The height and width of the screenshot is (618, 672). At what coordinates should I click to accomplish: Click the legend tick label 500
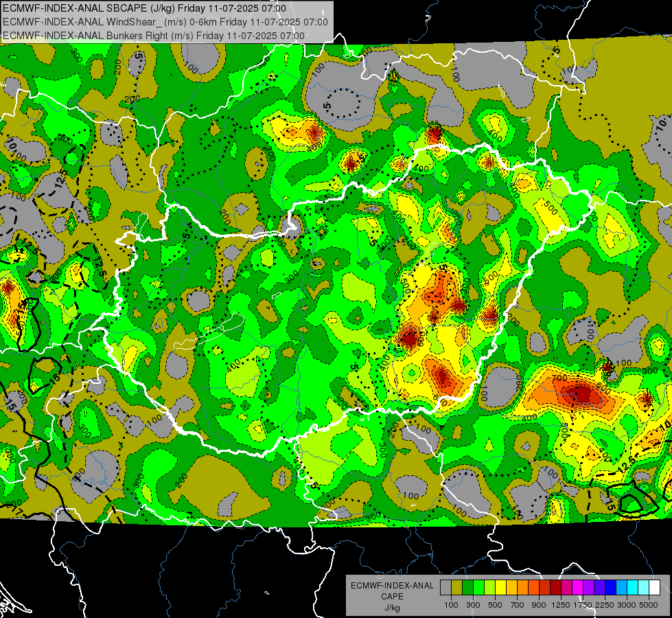click(x=495, y=605)
